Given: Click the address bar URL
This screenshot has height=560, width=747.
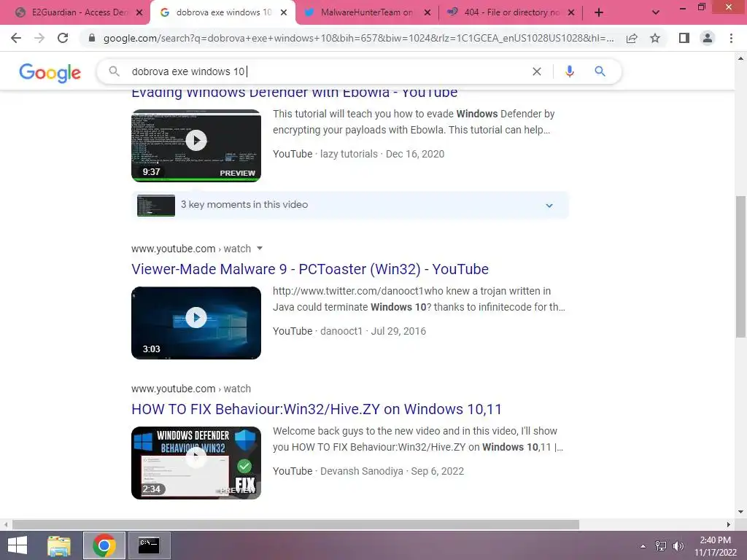Looking at the screenshot, I should coord(358,38).
